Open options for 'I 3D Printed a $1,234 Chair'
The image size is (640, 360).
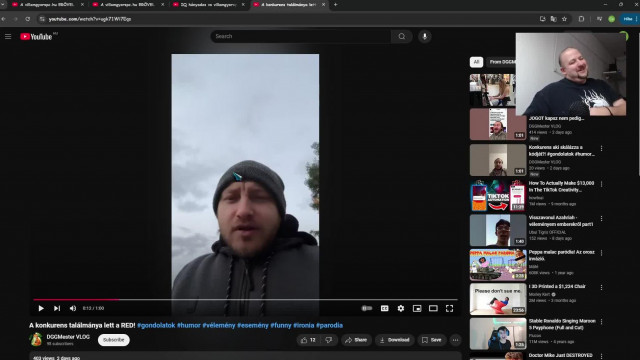[601, 288]
